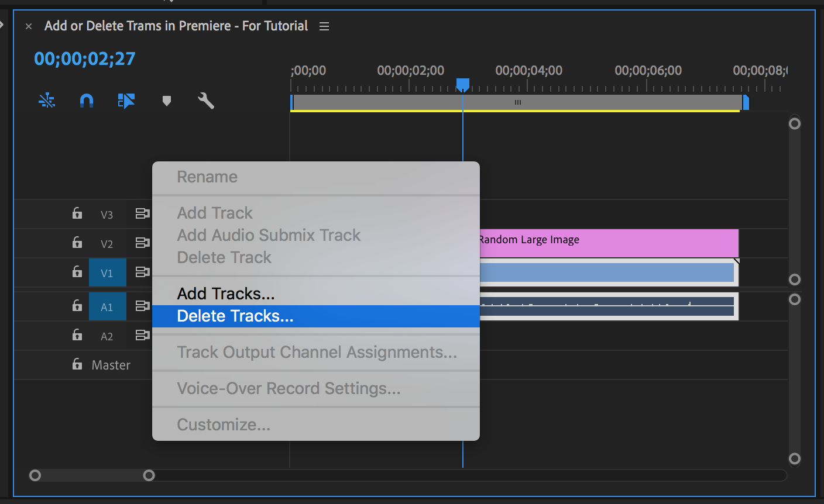Select the Random Large Image clip

coord(609,243)
